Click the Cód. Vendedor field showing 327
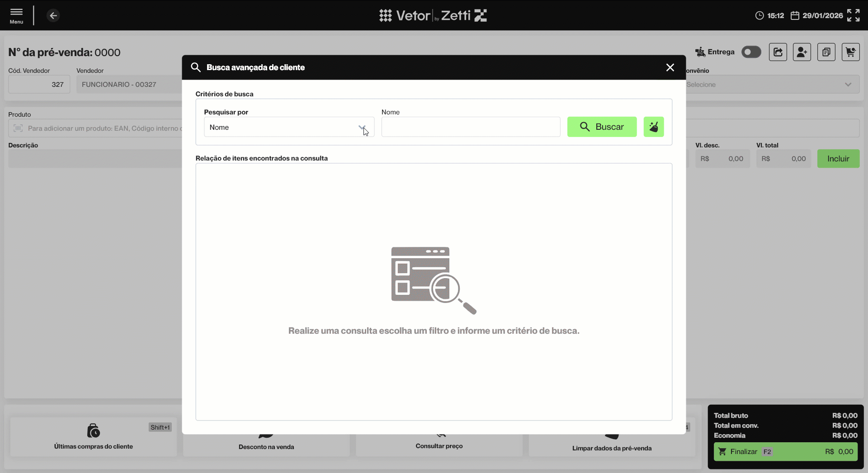Viewport: 868px width, 473px height. pos(39,85)
